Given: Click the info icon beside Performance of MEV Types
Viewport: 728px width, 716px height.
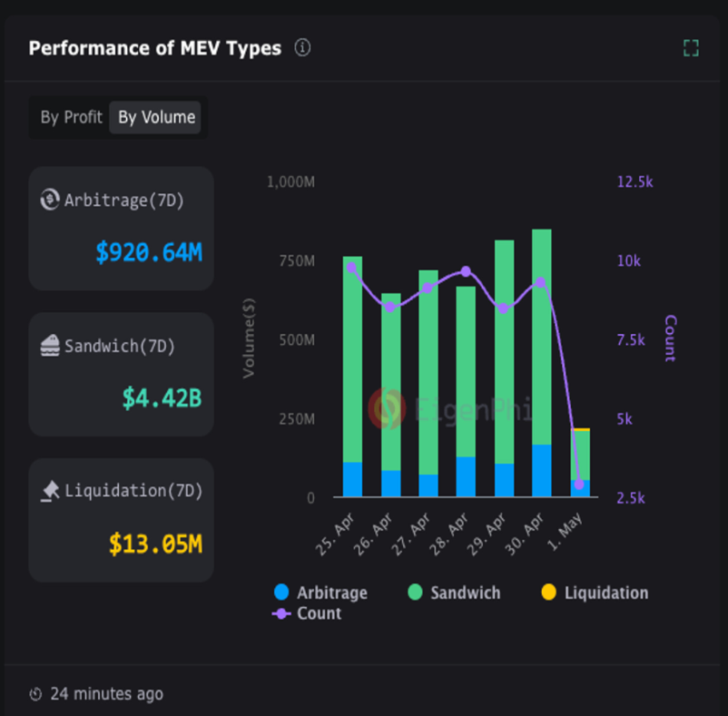Looking at the screenshot, I should coord(302,48).
